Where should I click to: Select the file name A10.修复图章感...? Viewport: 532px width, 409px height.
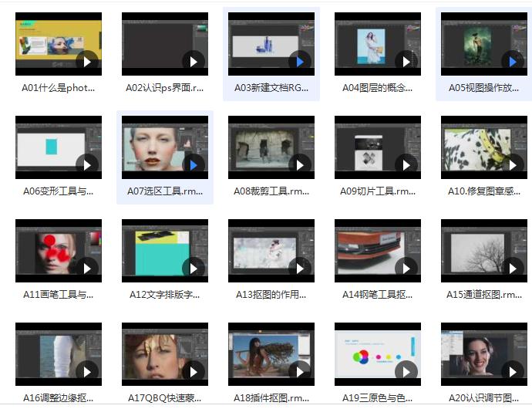tap(484, 191)
